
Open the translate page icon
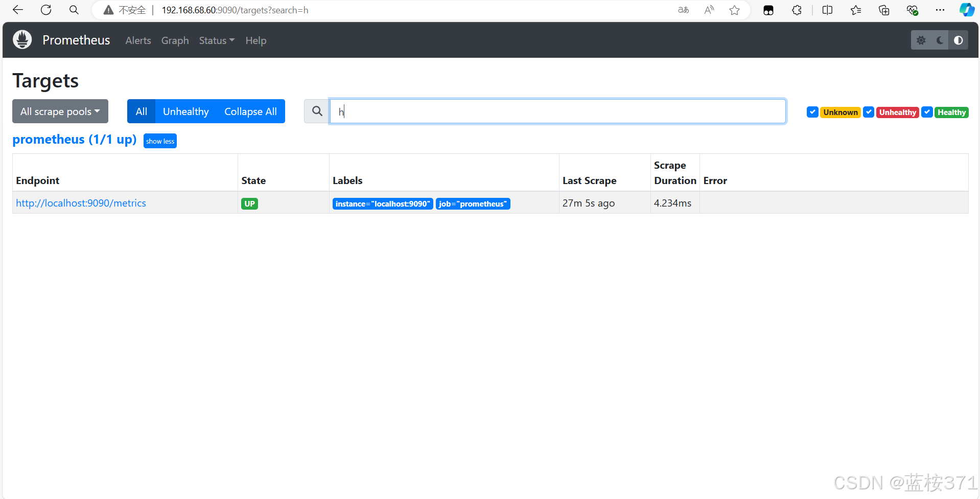(x=683, y=10)
